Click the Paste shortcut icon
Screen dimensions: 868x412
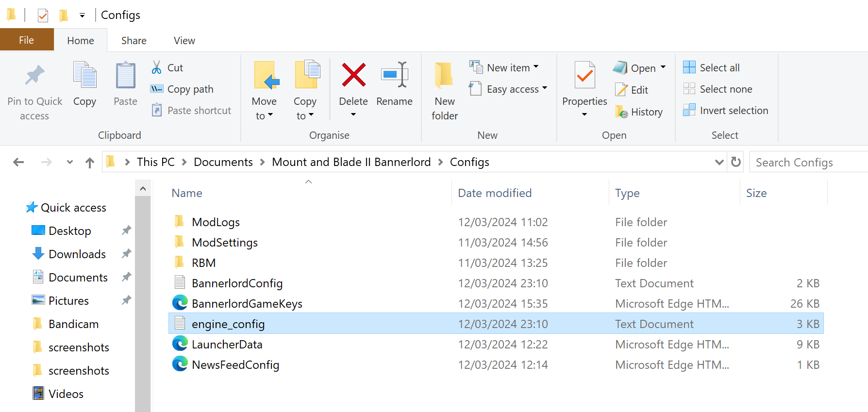click(x=156, y=110)
